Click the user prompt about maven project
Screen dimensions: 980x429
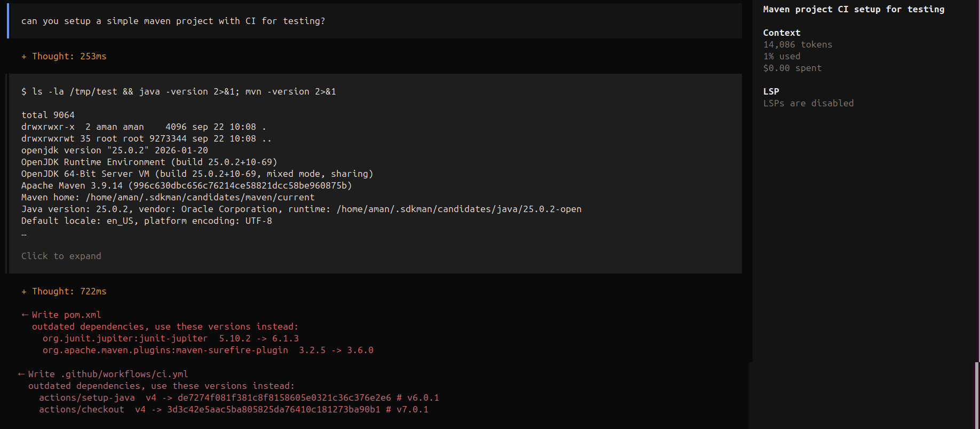click(173, 21)
